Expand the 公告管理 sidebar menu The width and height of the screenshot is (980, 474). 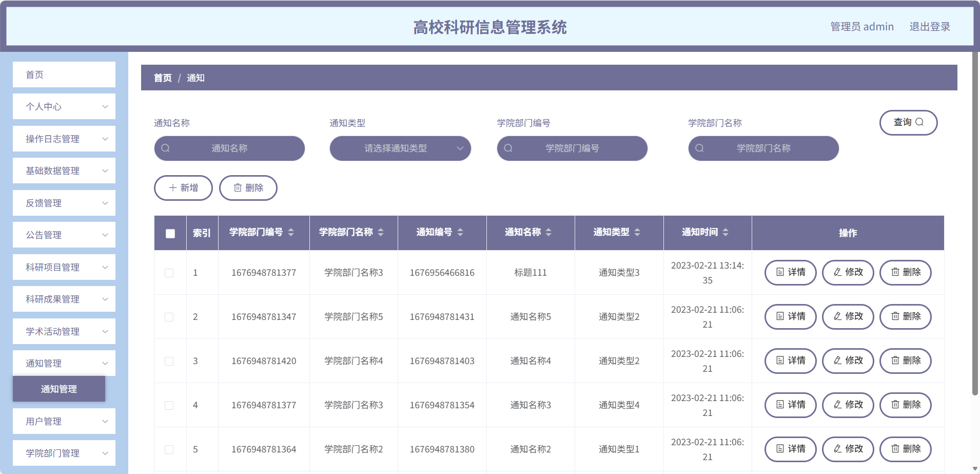64,235
